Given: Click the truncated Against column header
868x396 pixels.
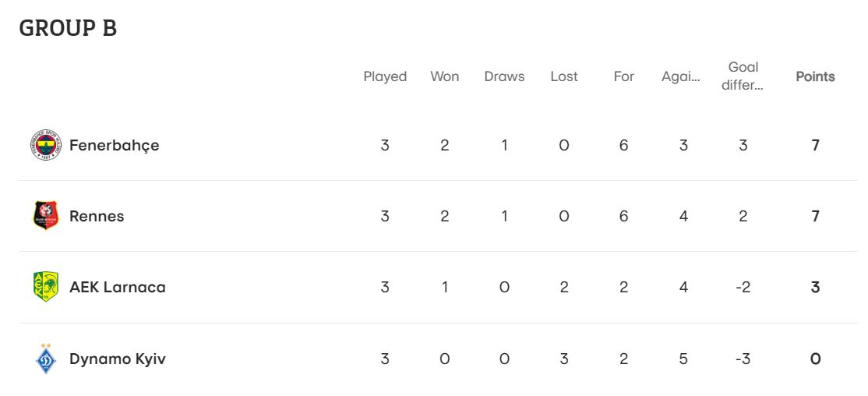Looking at the screenshot, I should 681,77.
